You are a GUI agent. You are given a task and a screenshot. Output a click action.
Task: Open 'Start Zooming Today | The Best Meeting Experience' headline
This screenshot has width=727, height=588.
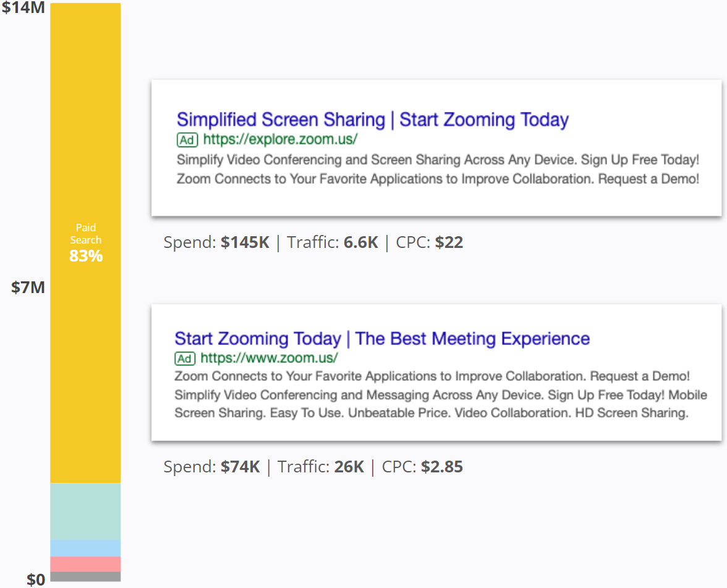click(381, 339)
